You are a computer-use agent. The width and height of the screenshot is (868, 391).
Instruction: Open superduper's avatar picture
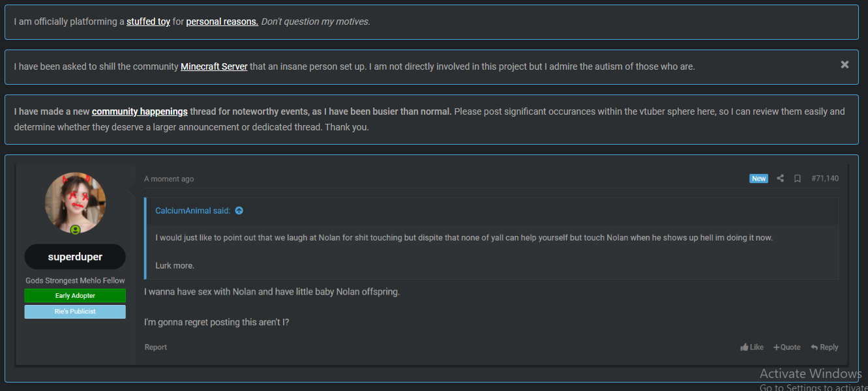pyautogui.click(x=75, y=203)
